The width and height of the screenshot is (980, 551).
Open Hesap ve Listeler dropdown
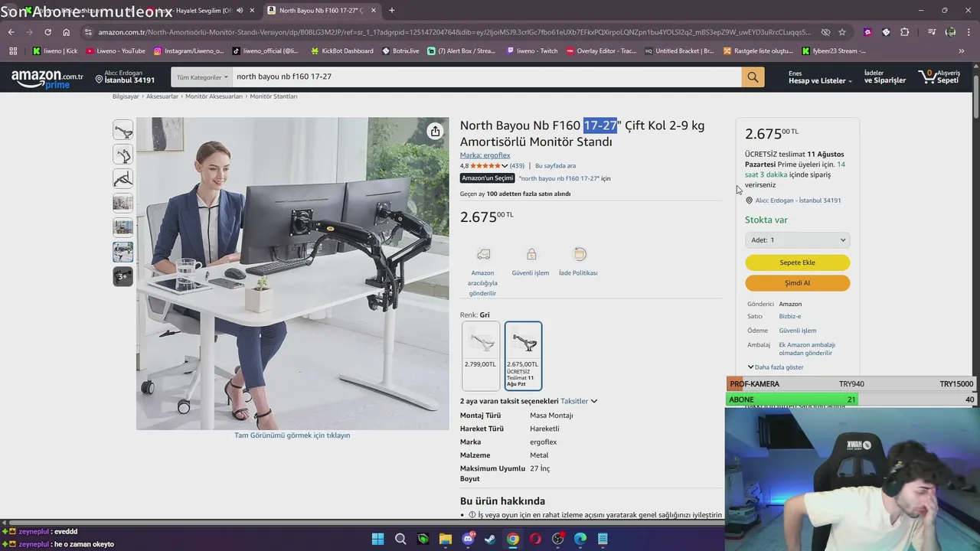click(820, 77)
